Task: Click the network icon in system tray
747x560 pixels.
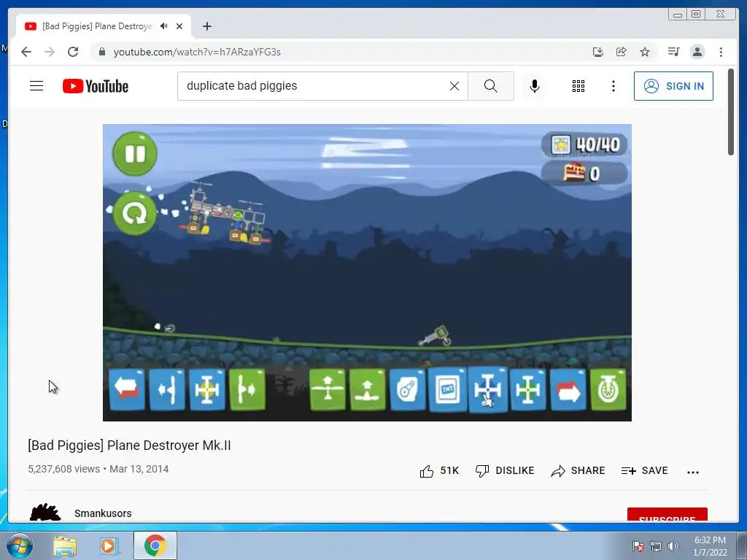Action: [x=656, y=546]
